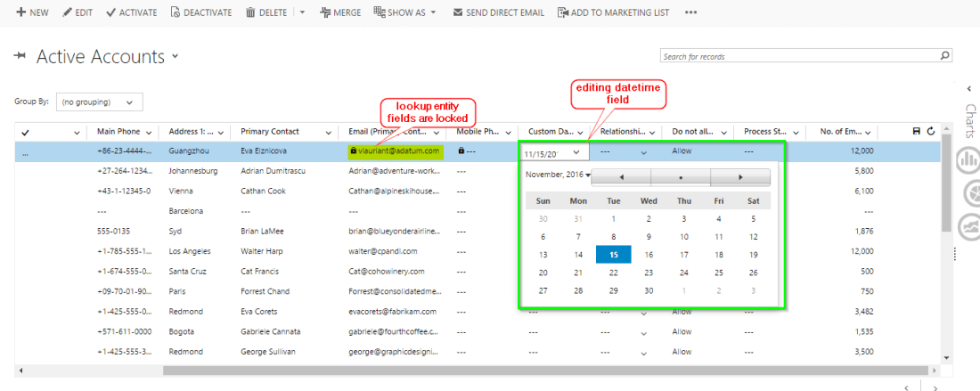Expand the Active Accounts view selector
The height and width of the screenshot is (391, 980).
176,56
